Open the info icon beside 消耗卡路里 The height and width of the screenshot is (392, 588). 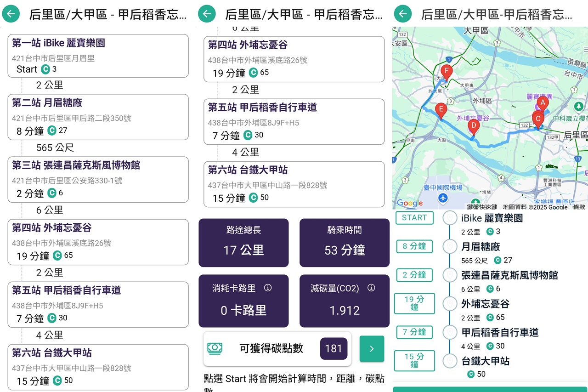[269, 289]
